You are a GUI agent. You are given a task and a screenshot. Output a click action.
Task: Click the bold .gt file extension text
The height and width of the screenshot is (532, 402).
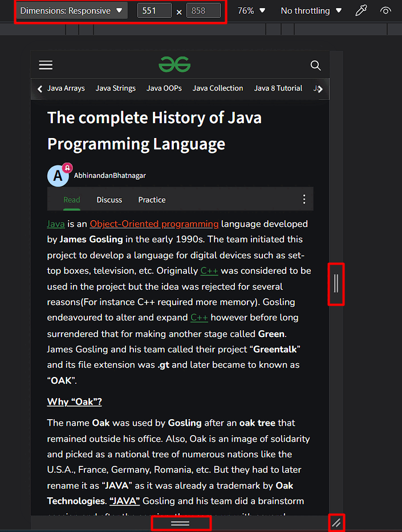163,365
